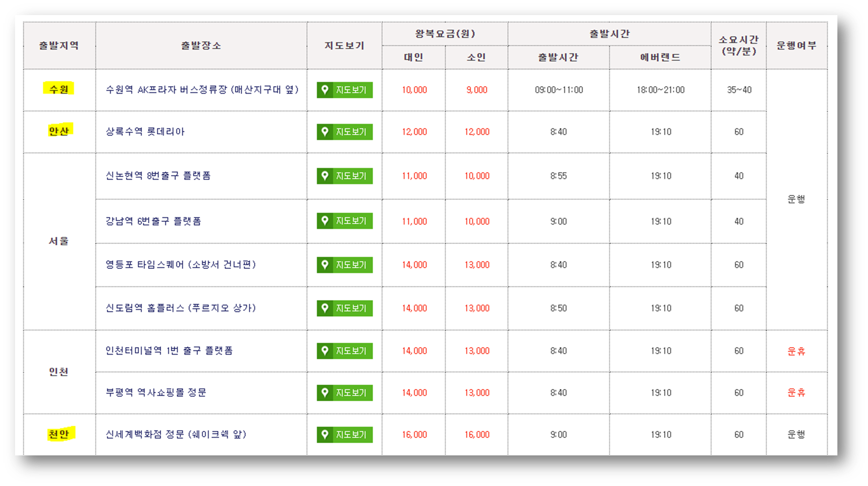Screen dimensions: 868x486
Task: Select the 인천 region cell
Action: (59, 372)
